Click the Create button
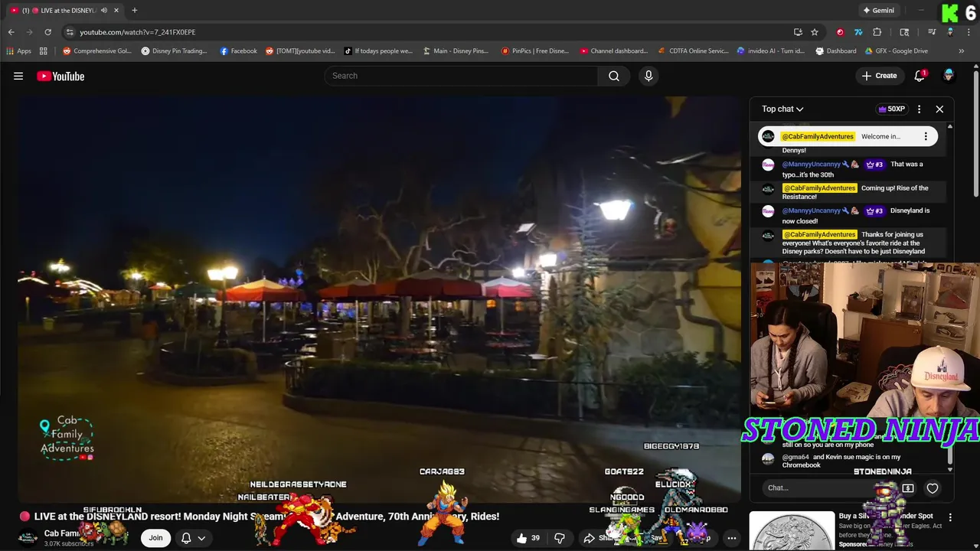 879,76
